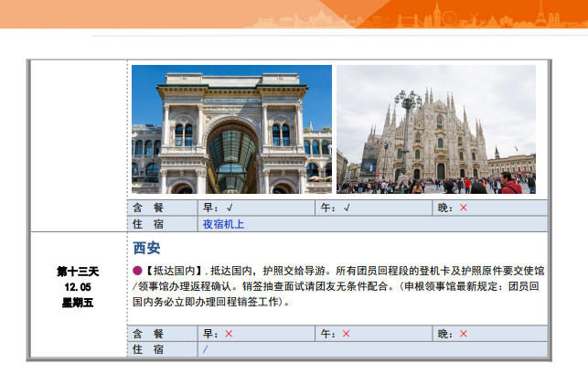This screenshot has width=588, height=374.
Task: Click the purple bullet before 抵达国内
Action: (x=137, y=271)
